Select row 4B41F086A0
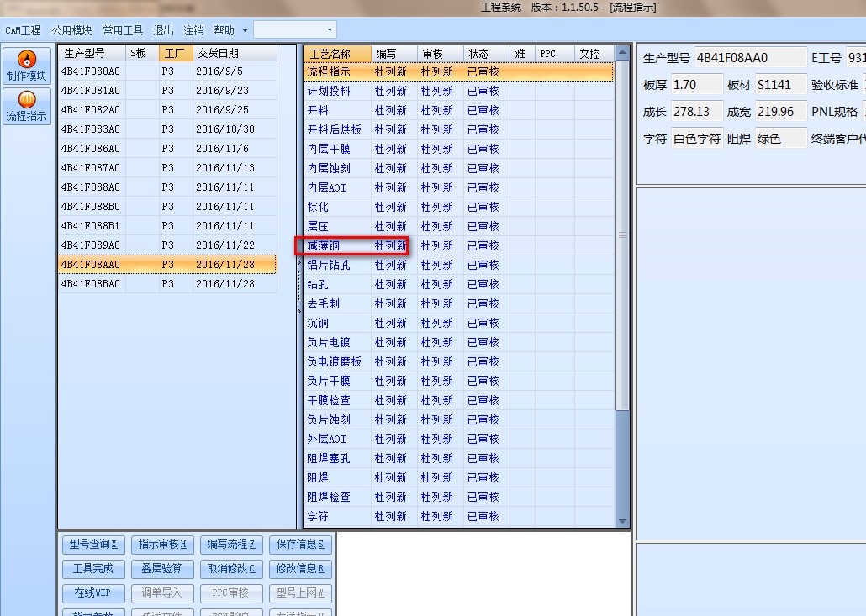This screenshot has width=866, height=616. tap(167, 149)
